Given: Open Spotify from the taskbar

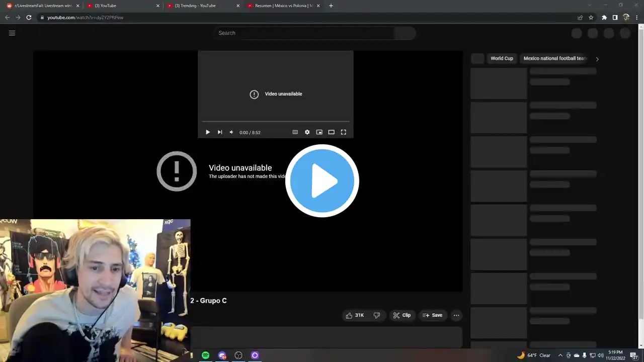Looking at the screenshot, I should (205, 355).
